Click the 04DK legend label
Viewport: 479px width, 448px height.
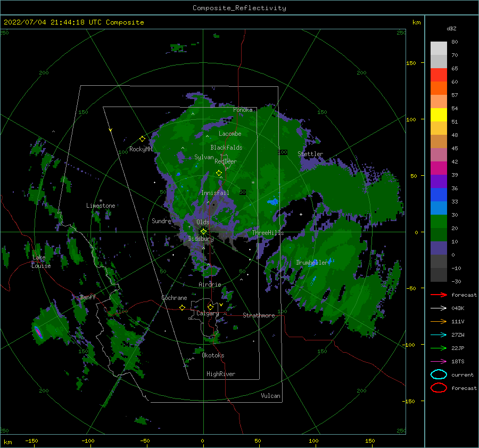tap(458, 308)
